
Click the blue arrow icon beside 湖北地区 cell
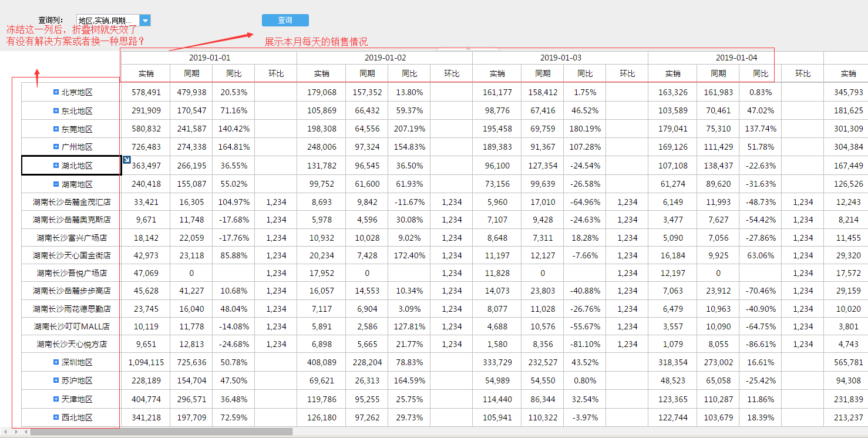tap(126, 160)
